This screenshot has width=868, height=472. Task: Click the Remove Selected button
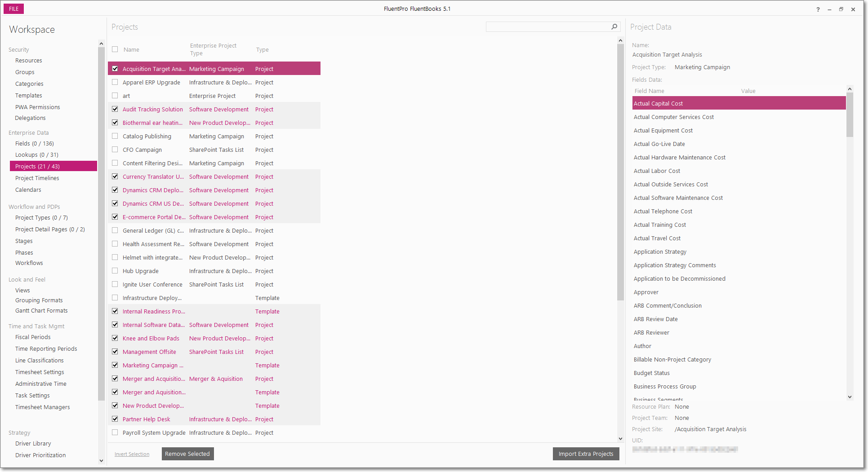[x=187, y=454]
